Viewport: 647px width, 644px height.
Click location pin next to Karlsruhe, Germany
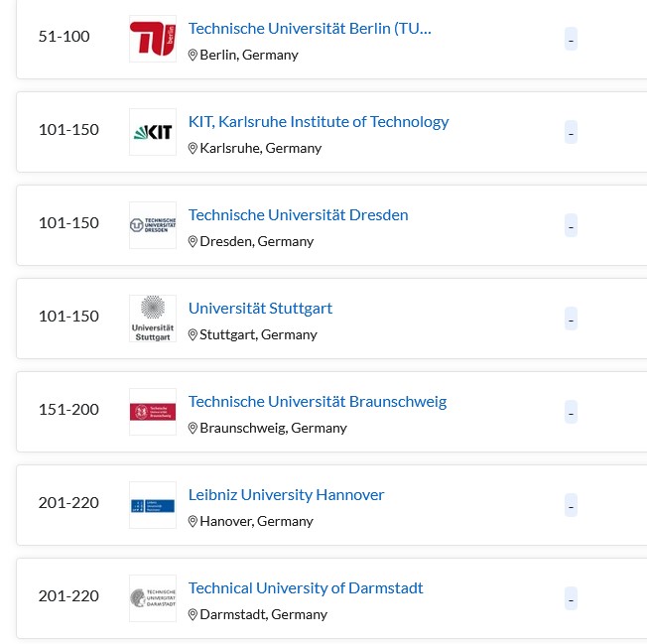tap(193, 148)
